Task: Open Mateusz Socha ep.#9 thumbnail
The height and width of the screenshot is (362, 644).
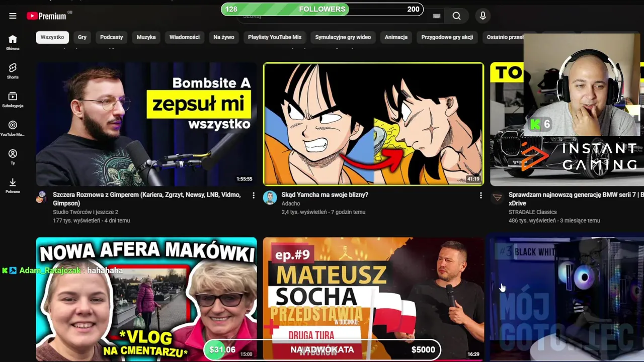Action: pyautogui.click(x=373, y=299)
